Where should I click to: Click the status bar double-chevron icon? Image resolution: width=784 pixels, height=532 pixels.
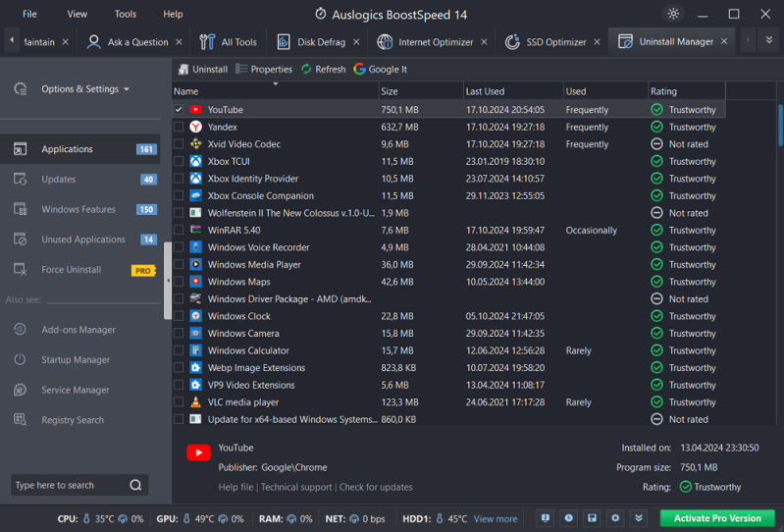click(x=639, y=518)
